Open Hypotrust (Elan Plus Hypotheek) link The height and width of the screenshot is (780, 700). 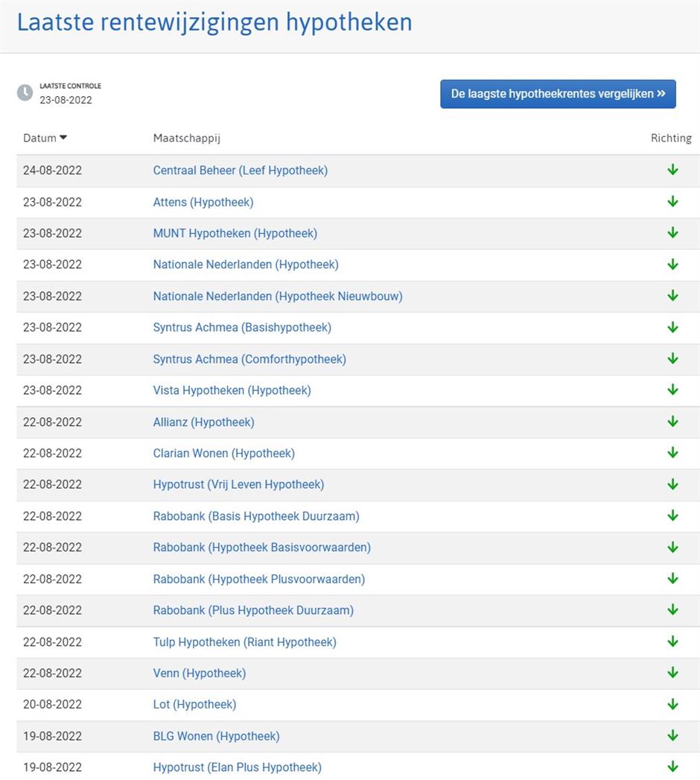(x=237, y=767)
